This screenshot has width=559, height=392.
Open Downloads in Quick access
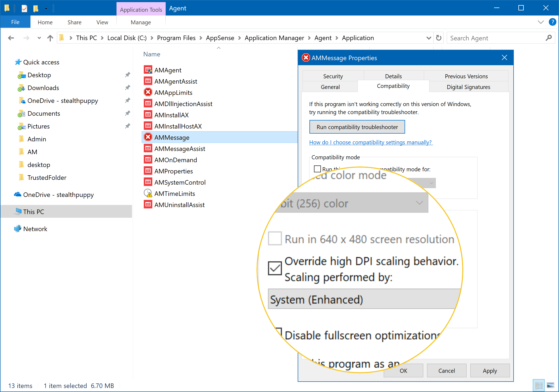click(x=43, y=88)
